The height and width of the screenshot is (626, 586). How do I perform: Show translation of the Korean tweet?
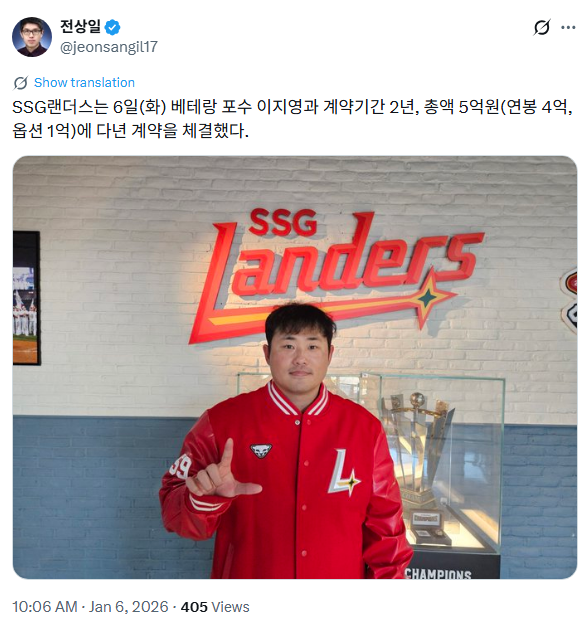pyautogui.click(x=84, y=83)
